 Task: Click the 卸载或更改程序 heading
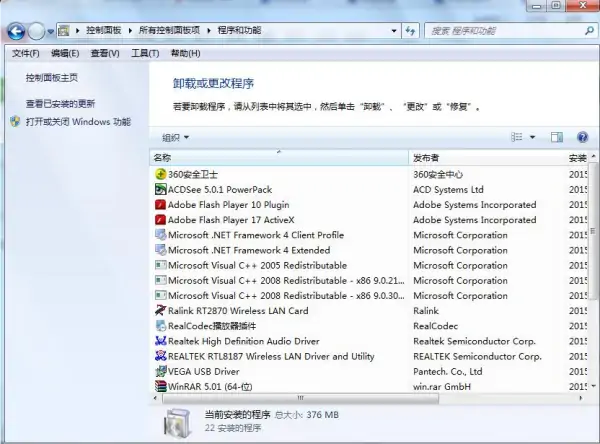(213, 83)
